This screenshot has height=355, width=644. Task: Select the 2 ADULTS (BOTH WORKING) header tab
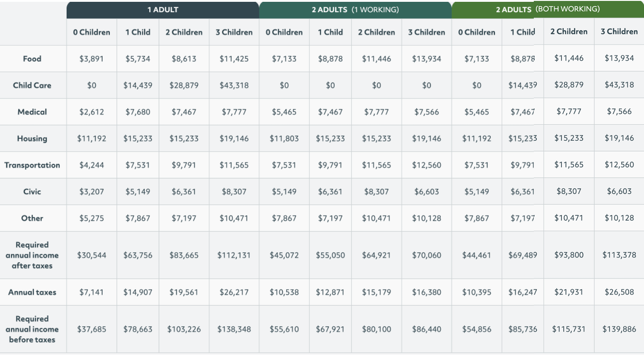pyautogui.click(x=547, y=10)
